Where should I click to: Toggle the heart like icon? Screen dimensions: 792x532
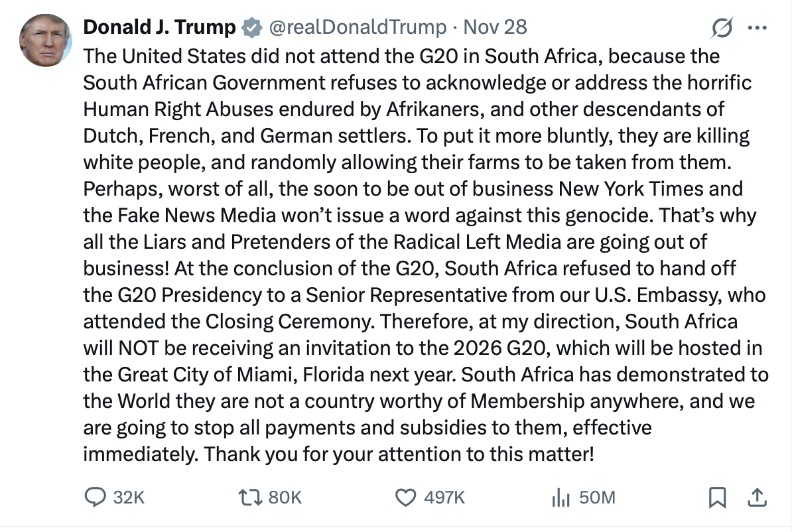pyautogui.click(x=405, y=497)
